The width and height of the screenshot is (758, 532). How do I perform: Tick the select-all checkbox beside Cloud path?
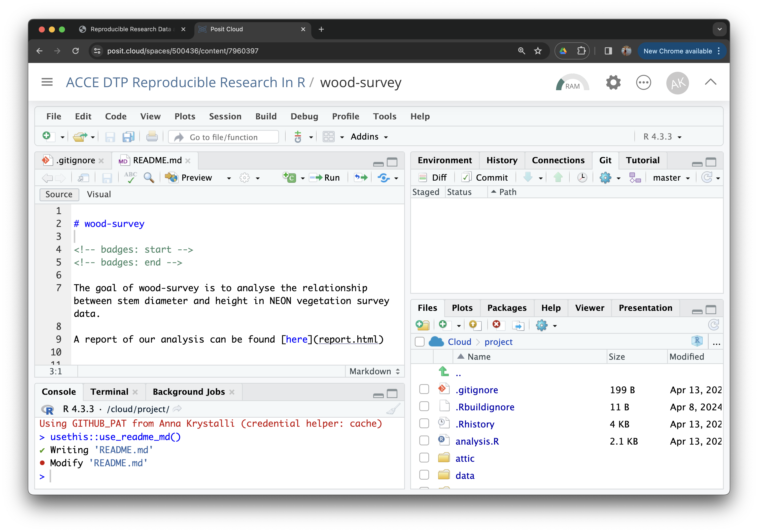click(420, 342)
